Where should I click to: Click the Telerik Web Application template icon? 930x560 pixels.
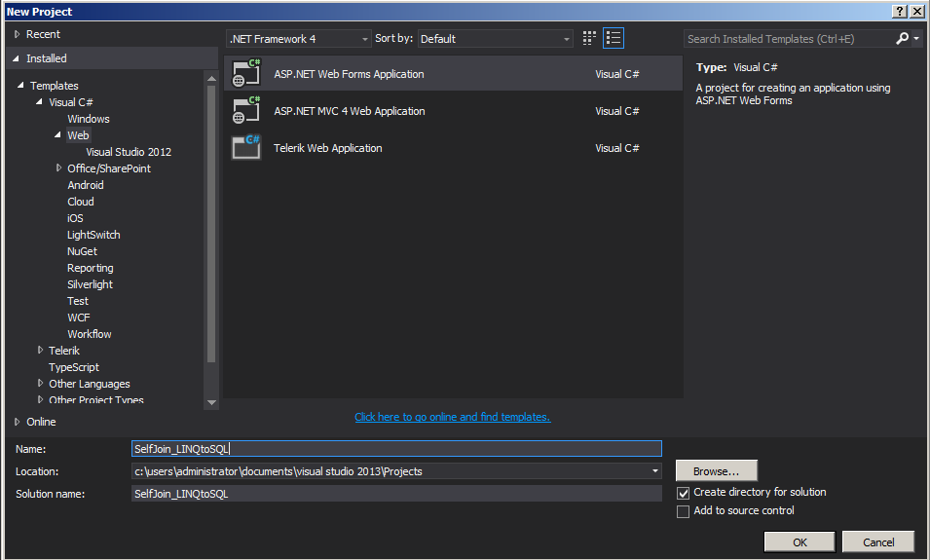(246, 148)
